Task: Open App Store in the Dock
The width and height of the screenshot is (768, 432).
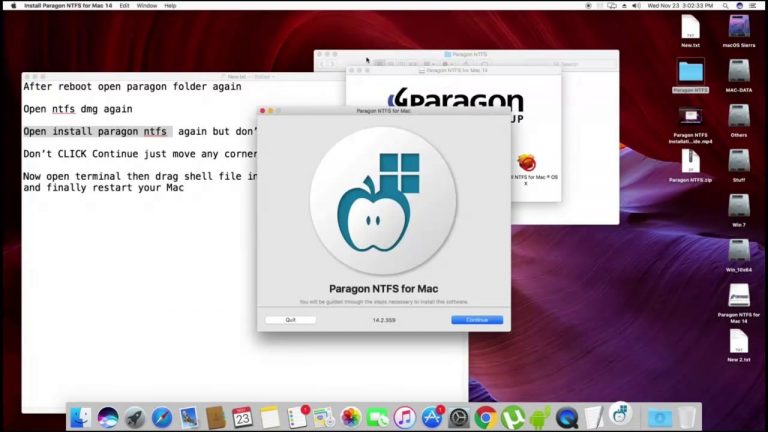Action: [432, 418]
